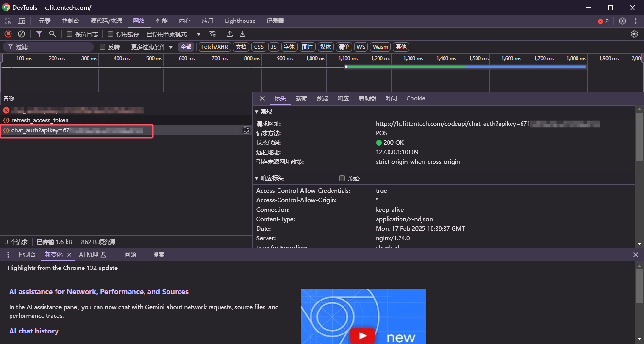Screen dimensions: 644x344
Task: Open DevTools more options kebab menu
Action: [x=636, y=21]
